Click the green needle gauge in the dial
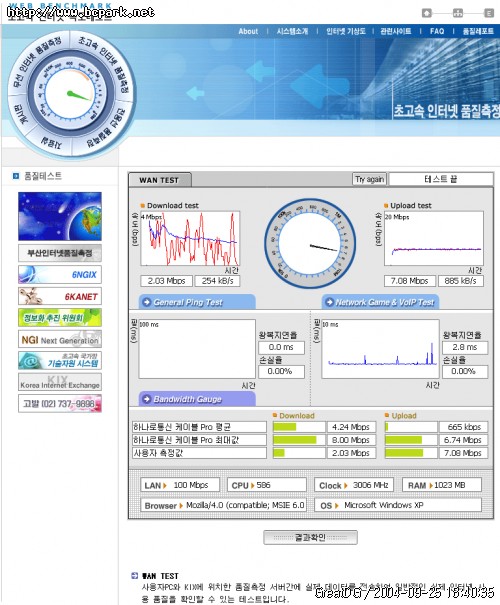Viewport: 500px width, 605px height. (70, 94)
